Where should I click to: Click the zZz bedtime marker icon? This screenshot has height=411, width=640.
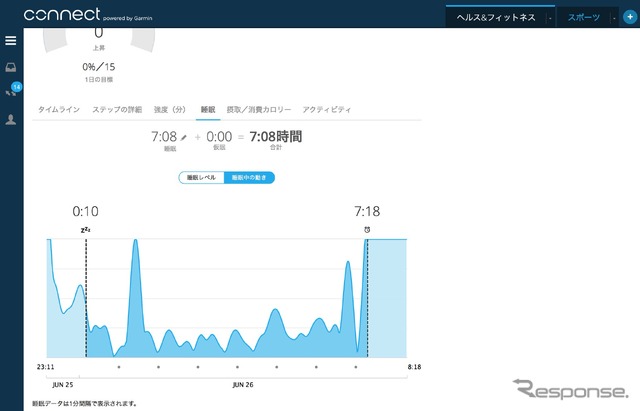click(86, 230)
